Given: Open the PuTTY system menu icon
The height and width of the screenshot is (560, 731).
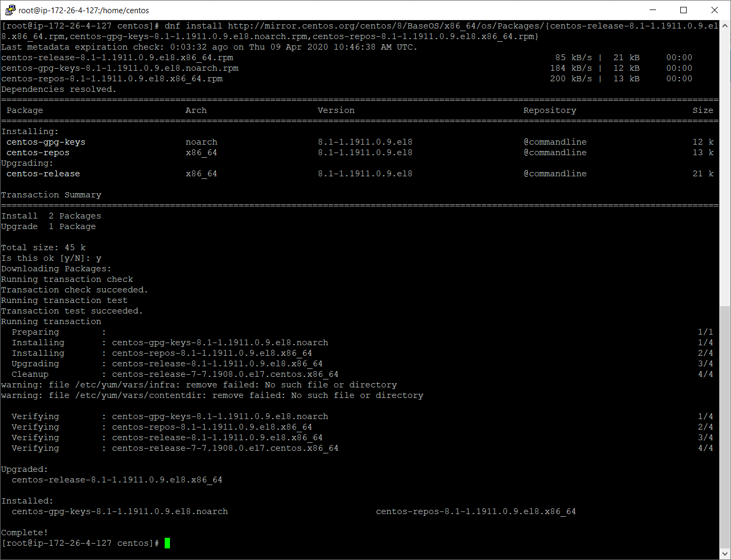Looking at the screenshot, I should (10, 10).
